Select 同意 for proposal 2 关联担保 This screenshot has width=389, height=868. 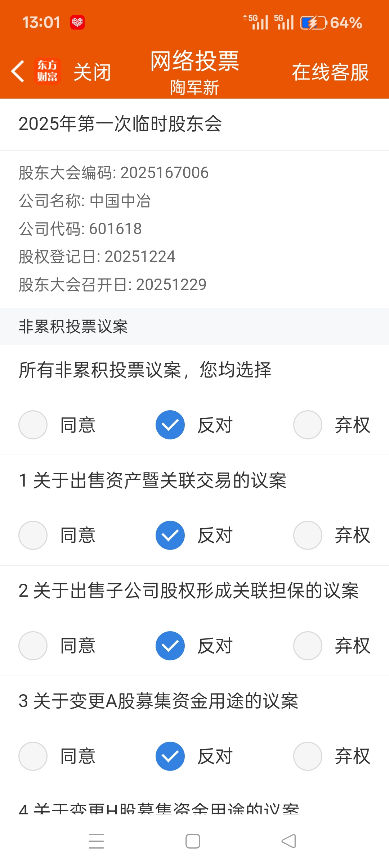click(33, 646)
